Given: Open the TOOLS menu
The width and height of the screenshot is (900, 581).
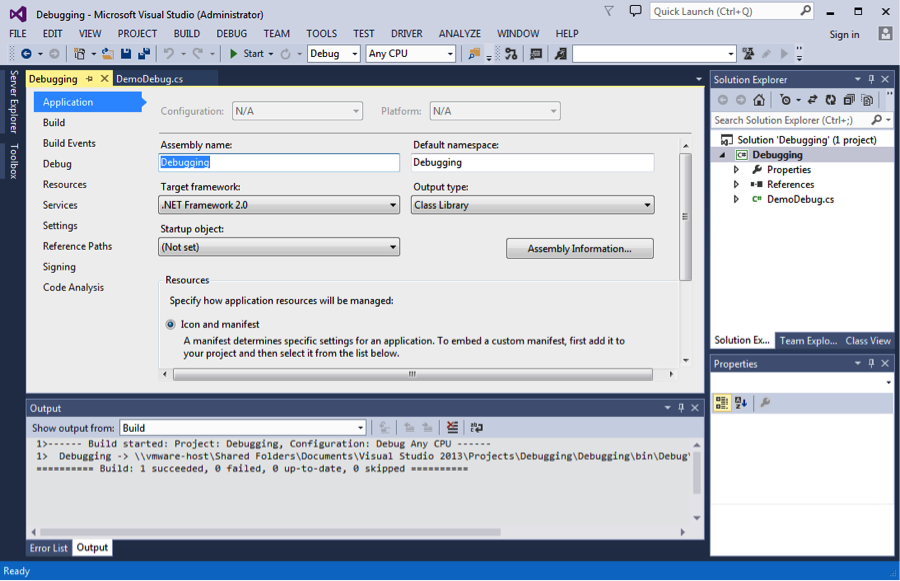Looking at the screenshot, I should click(x=321, y=33).
